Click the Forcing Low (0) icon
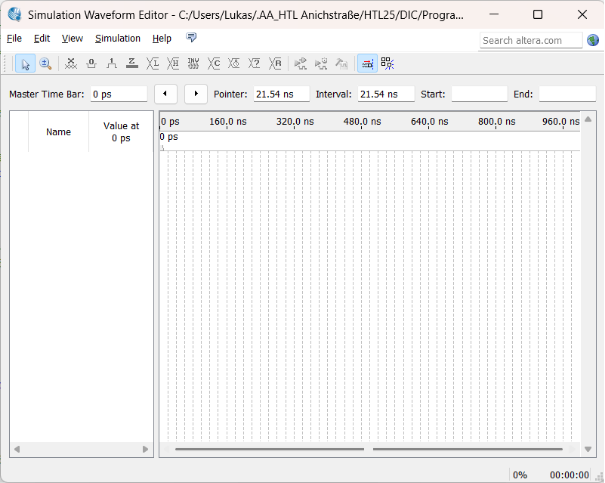605x483 pixels. [91, 63]
